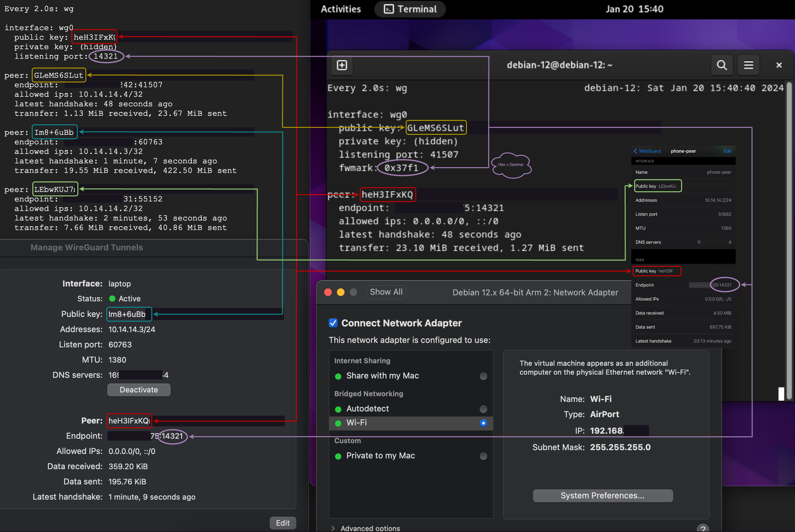795x532 pixels.
Task: Select Private to my Mac radio button
Action: point(483,456)
